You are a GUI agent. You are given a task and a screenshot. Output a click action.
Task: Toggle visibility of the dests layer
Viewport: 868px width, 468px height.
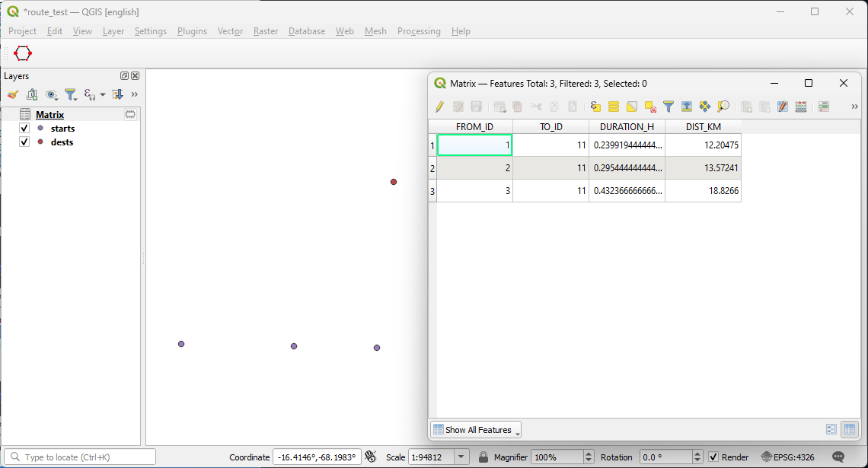coord(24,142)
